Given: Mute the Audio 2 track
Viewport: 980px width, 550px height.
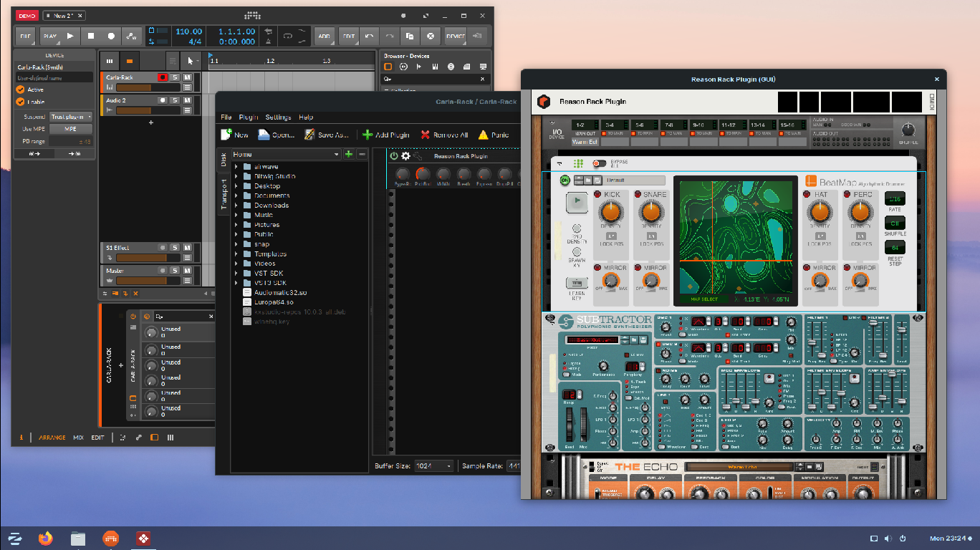Looking at the screenshot, I should (x=187, y=100).
